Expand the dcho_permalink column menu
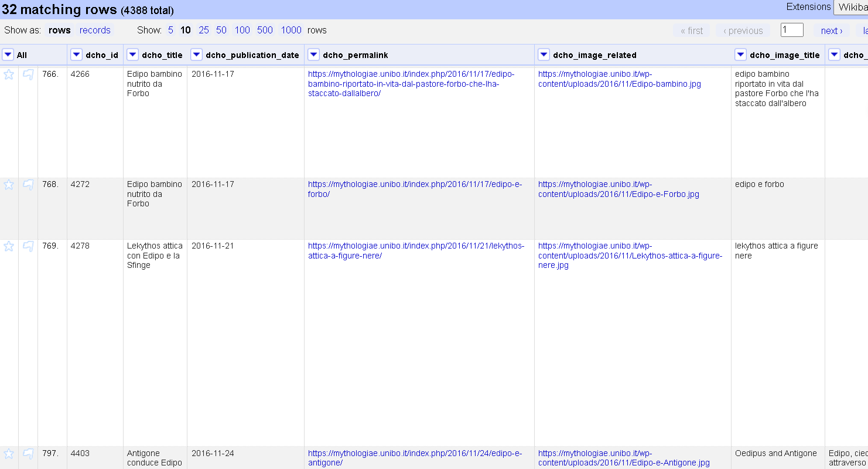Viewport: 868px width, 469px height. tap(313, 54)
